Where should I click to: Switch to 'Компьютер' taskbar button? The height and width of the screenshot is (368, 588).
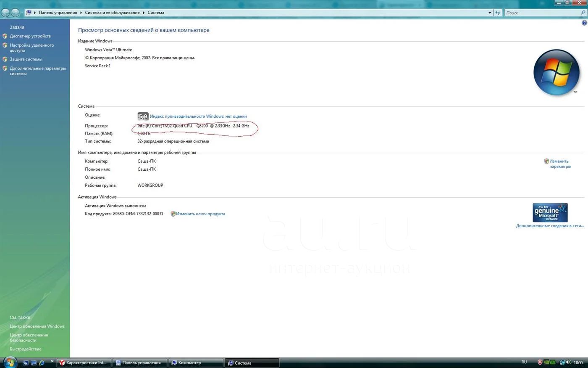[195, 363]
